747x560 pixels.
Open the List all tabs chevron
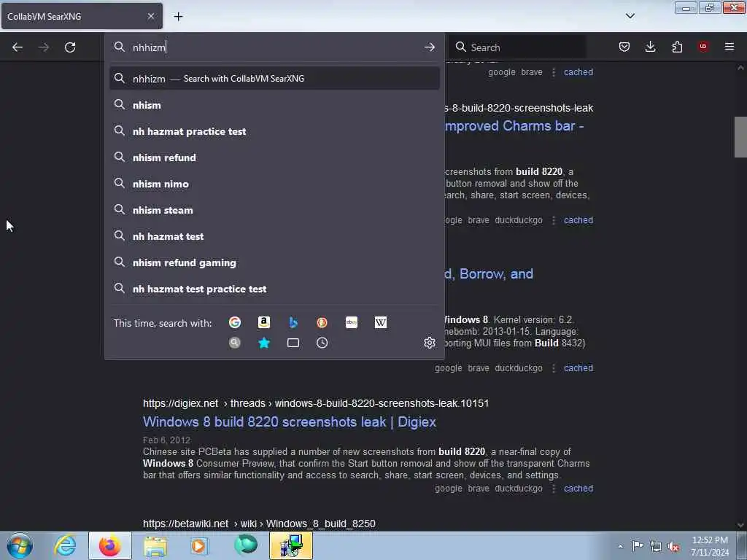(x=630, y=16)
